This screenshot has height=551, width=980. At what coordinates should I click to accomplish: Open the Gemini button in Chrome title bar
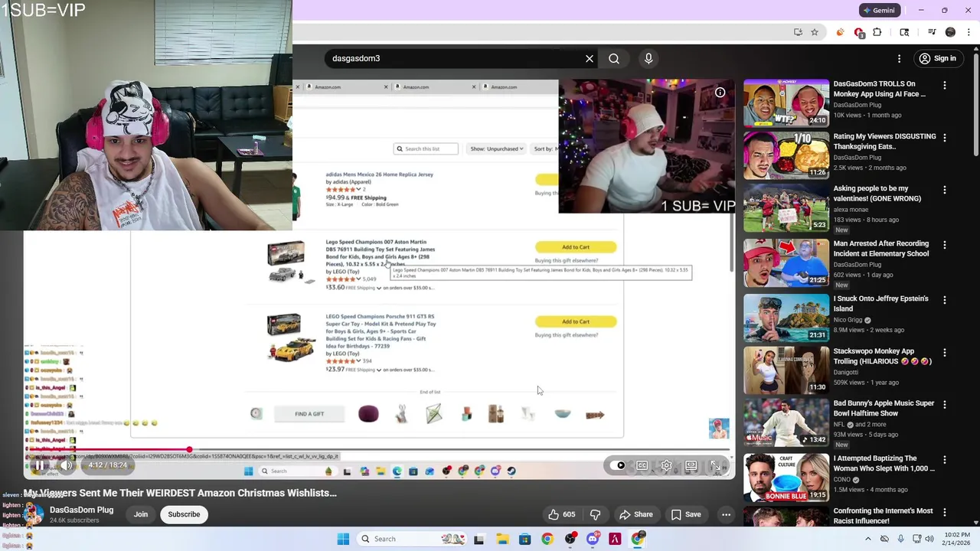click(878, 10)
